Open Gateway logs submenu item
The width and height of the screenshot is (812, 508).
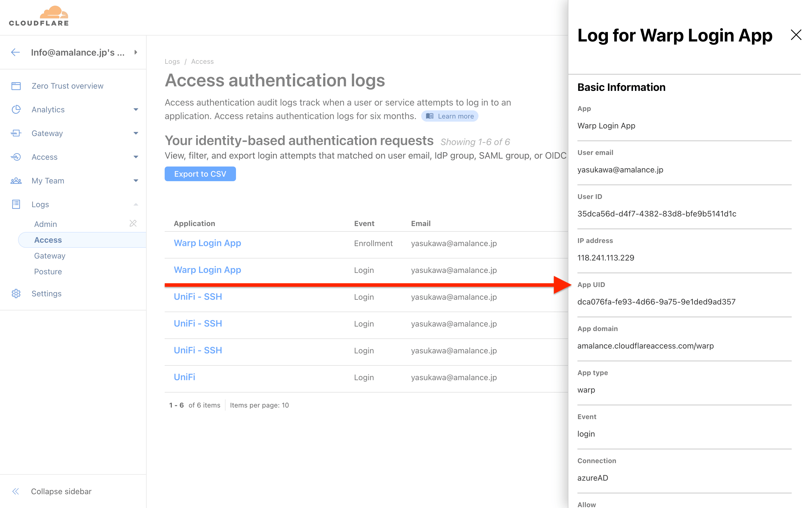[x=50, y=256]
